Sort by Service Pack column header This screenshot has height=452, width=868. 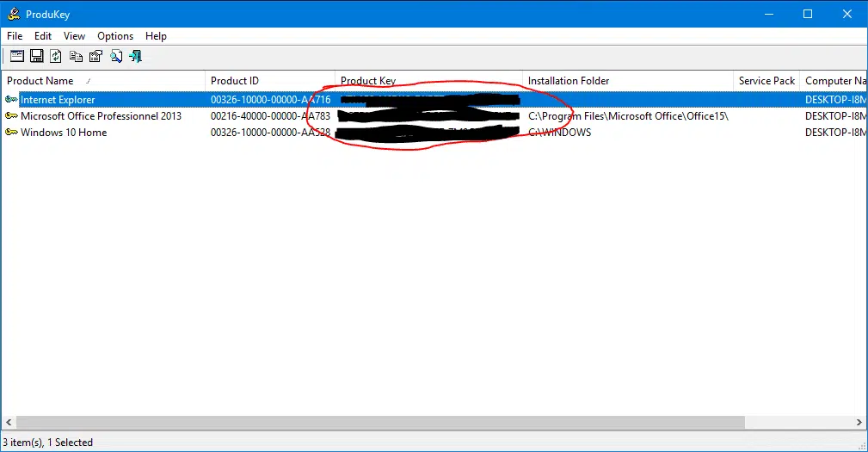click(x=766, y=81)
